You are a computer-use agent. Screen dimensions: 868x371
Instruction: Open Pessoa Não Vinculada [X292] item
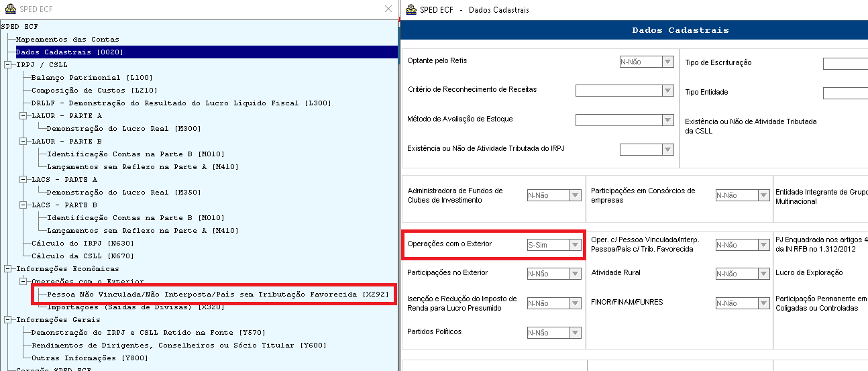pyautogui.click(x=217, y=295)
